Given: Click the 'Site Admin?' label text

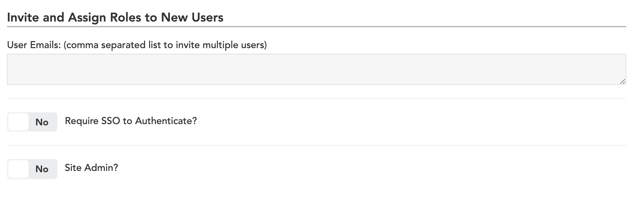Looking at the screenshot, I should point(91,168).
